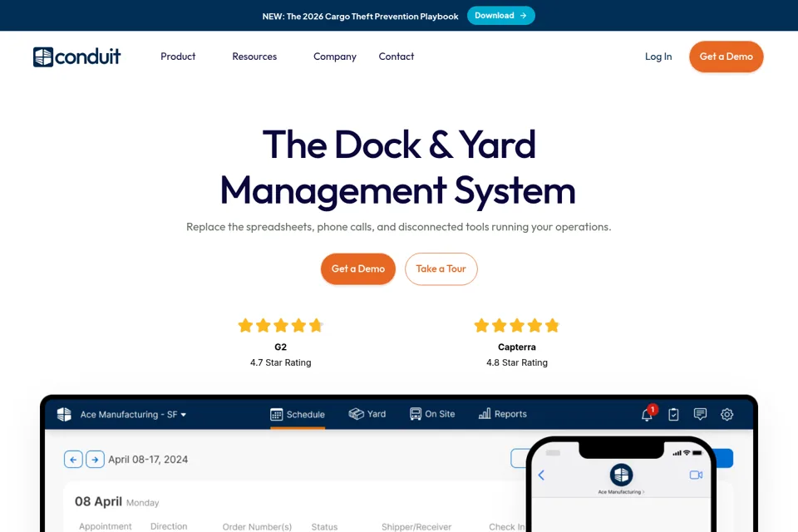Image resolution: width=798 pixels, height=532 pixels.
Task: Click the '08 April' heading
Action: [98, 501]
